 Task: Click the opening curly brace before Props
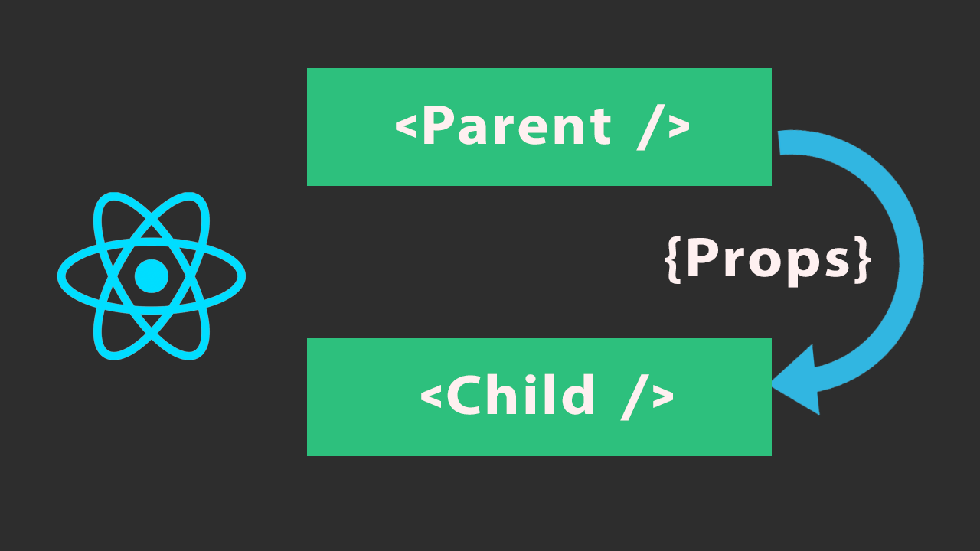click(674, 260)
